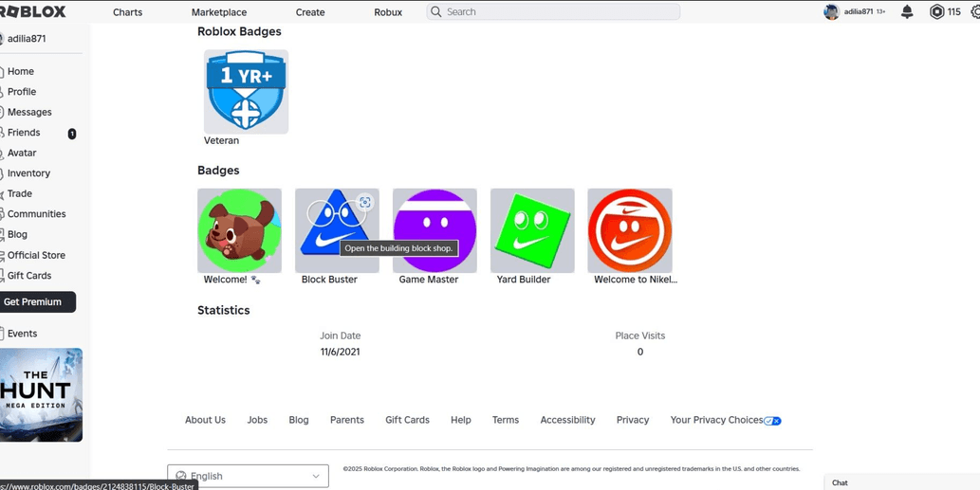The width and height of the screenshot is (980, 490).
Task: Open Official Store in the sidebar
Action: click(x=36, y=255)
